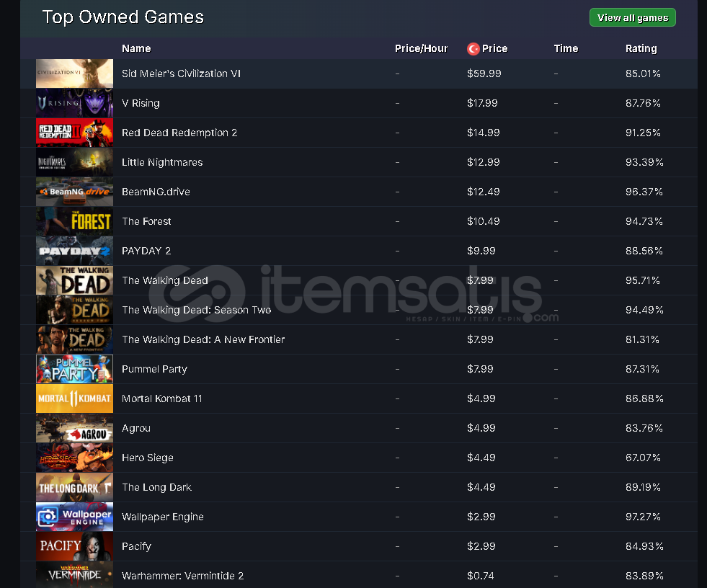Screen dimensions: 707x588
Task: Click the $0.74 price of Vermintide 2
Action: coord(480,576)
